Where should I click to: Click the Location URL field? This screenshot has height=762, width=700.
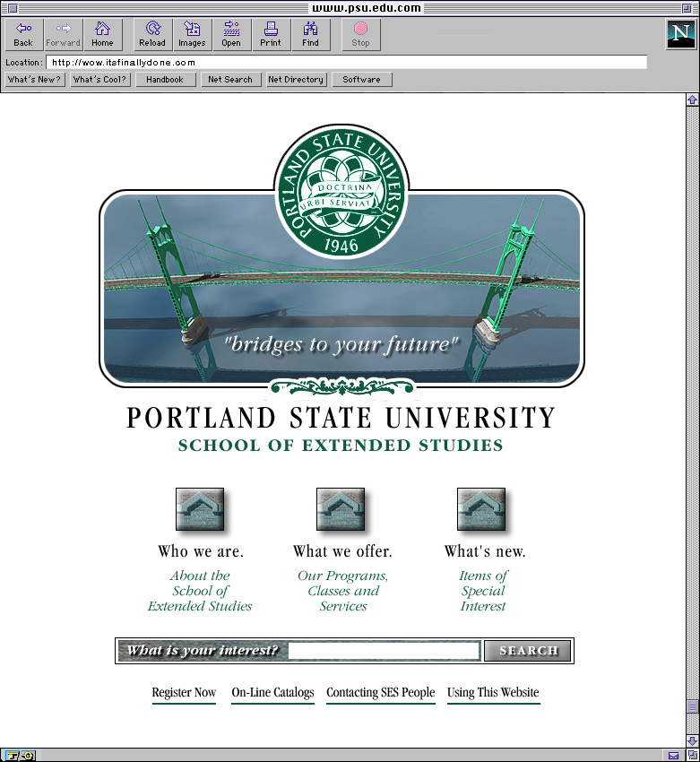(x=346, y=62)
